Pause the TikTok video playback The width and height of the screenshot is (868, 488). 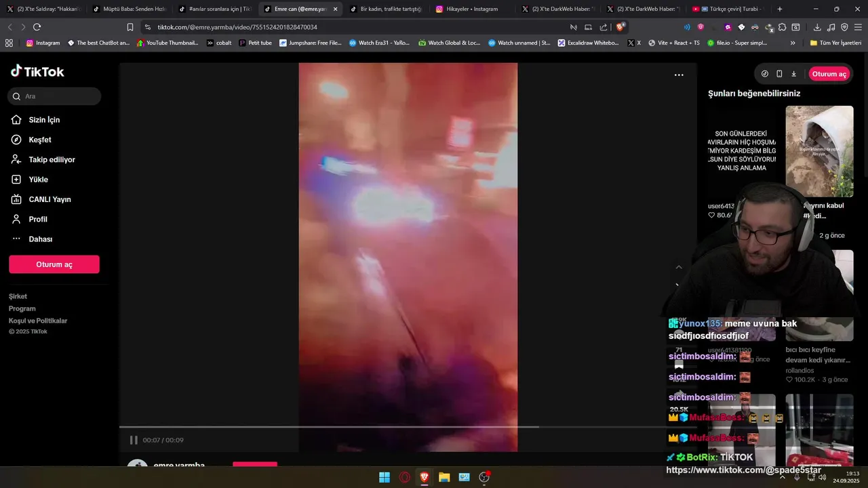[x=134, y=440]
